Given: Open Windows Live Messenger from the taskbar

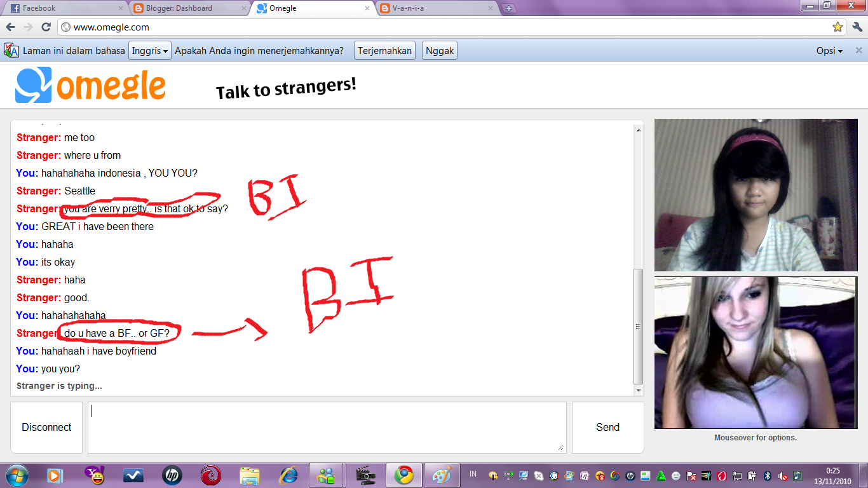Looking at the screenshot, I should 326,475.
